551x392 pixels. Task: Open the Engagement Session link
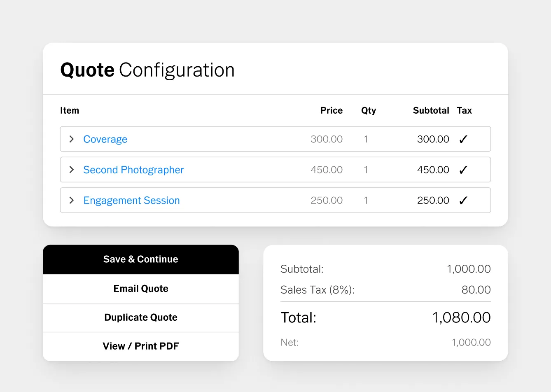point(131,201)
